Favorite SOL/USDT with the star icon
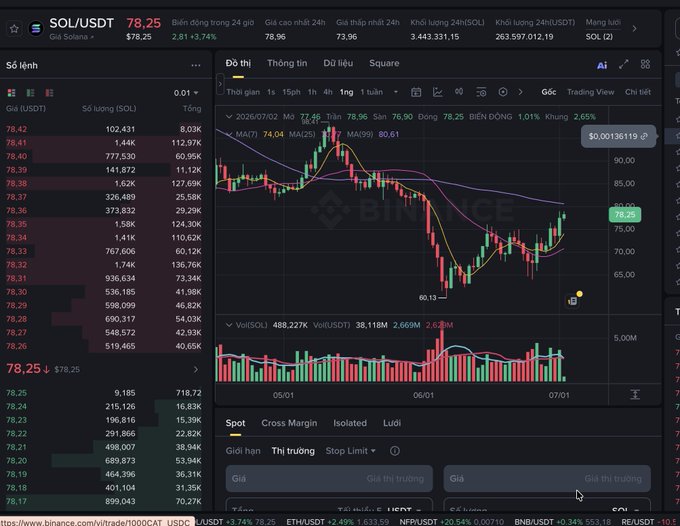The width and height of the screenshot is (680, 526). coord(14,29)
